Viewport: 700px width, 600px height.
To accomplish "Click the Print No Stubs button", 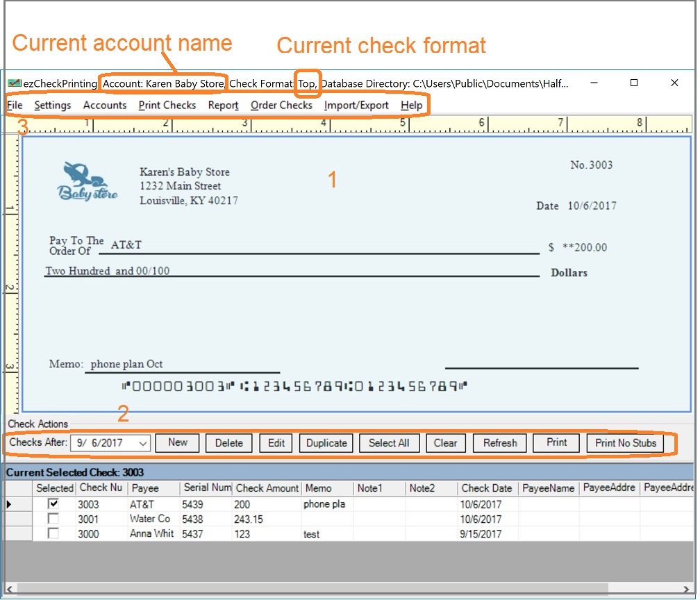I will pyautogui.click(x=625, y=443).
